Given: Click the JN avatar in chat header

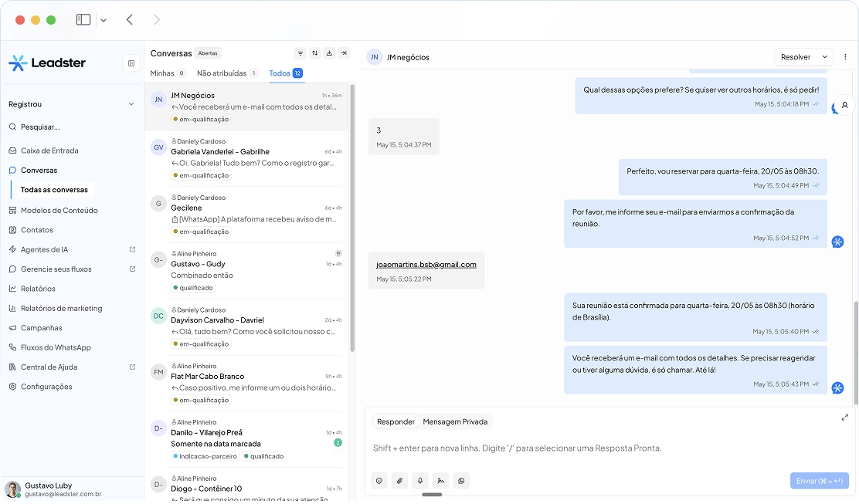Looking at the screenshot, I should [x=375, y=57].
